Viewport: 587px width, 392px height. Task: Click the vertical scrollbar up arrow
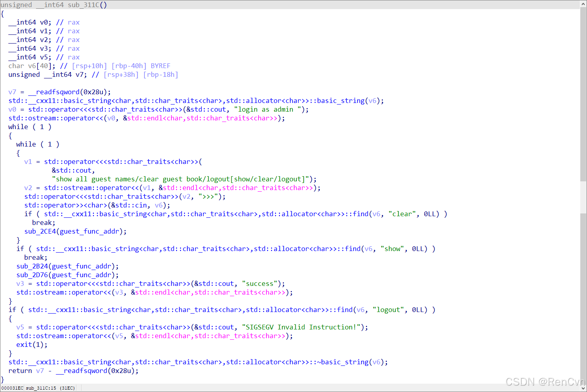(583, 3)
